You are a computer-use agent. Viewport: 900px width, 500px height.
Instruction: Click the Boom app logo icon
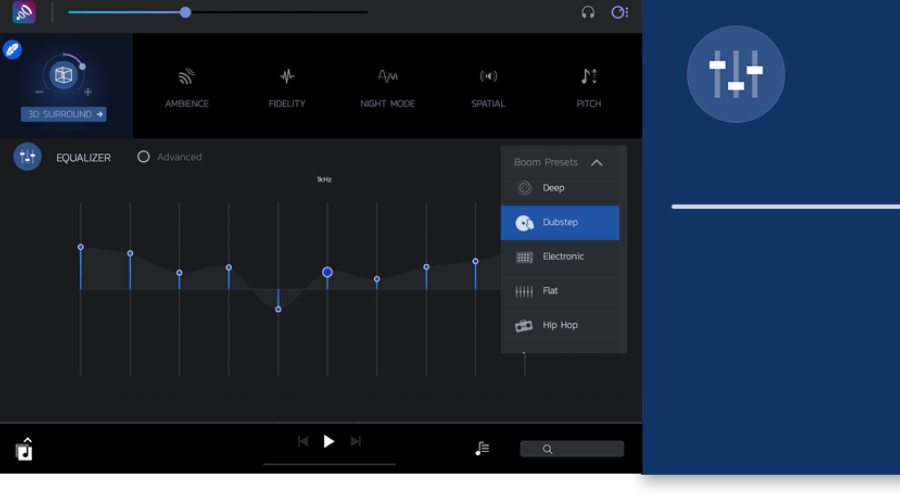24,13
